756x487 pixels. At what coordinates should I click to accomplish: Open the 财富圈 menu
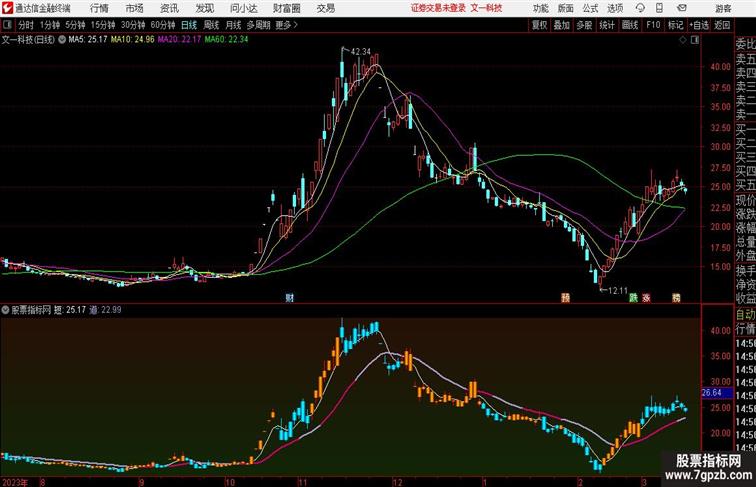pos(286,8)
